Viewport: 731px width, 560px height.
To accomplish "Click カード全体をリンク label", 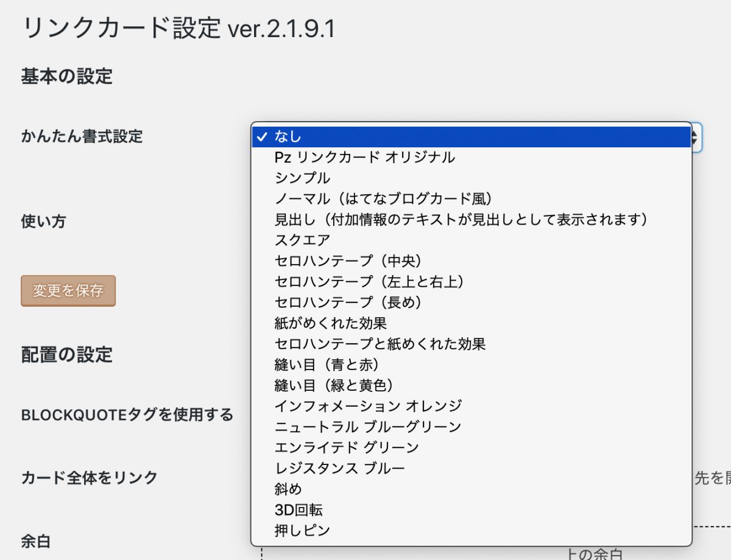I will [90, 478].
